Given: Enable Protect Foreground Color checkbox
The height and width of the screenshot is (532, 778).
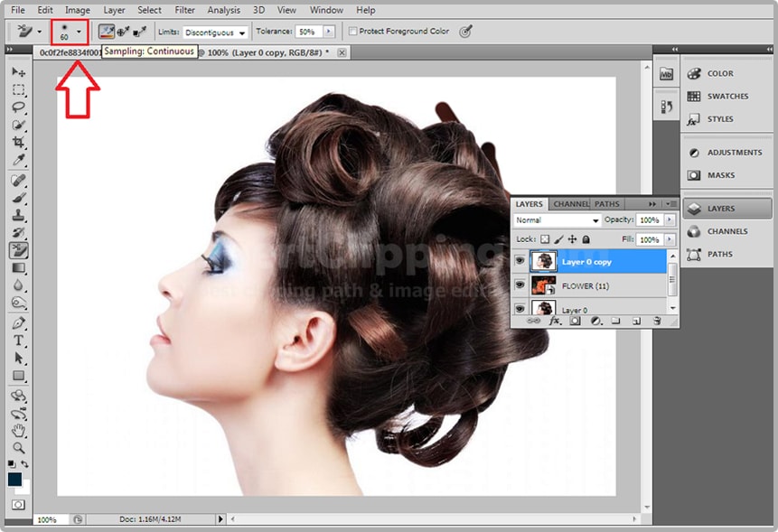Looking at the screenshot, I should [352, 32].
